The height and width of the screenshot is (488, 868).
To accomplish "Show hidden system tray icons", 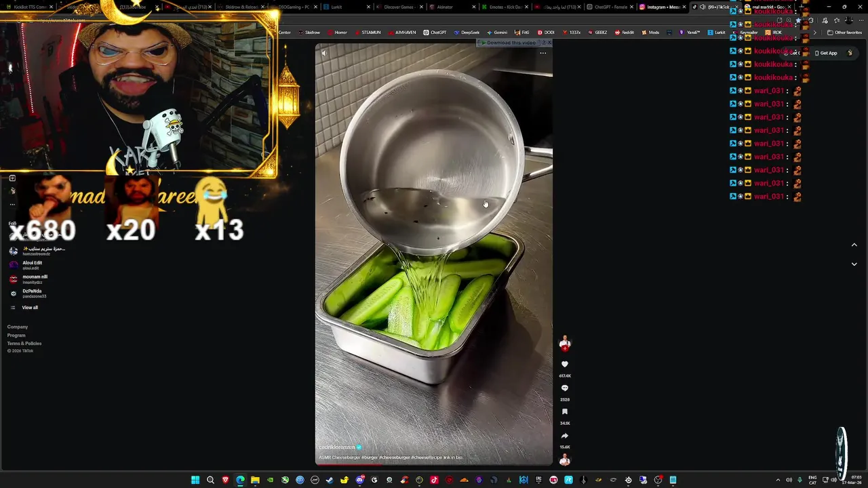I will [778, 480].
